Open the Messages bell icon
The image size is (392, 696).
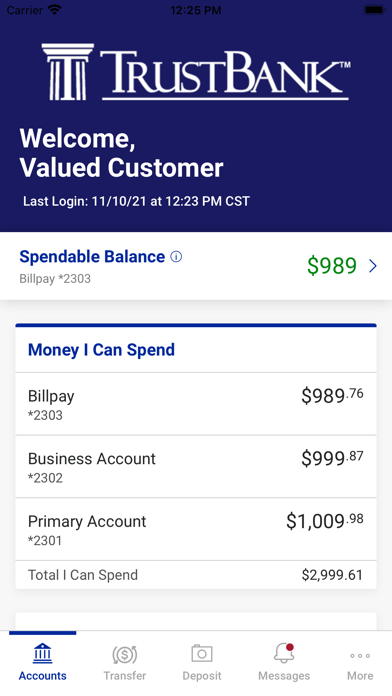coord(284,653)
